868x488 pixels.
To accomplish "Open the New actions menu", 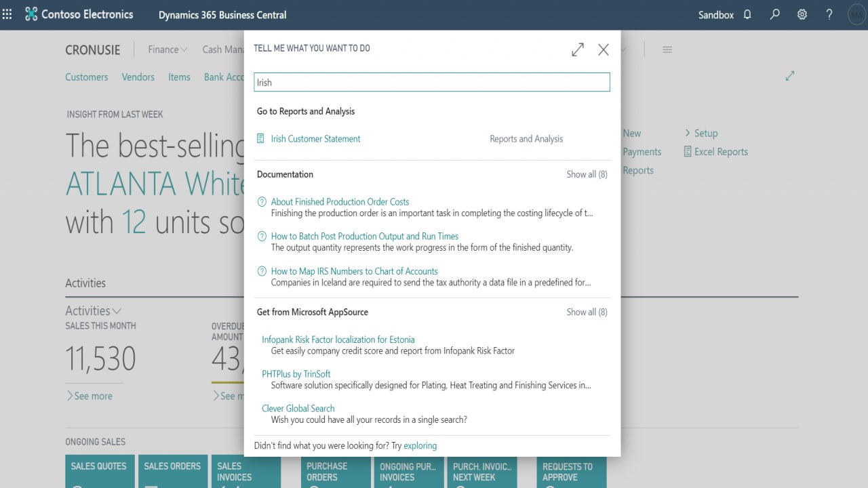I will coord(632,133).
